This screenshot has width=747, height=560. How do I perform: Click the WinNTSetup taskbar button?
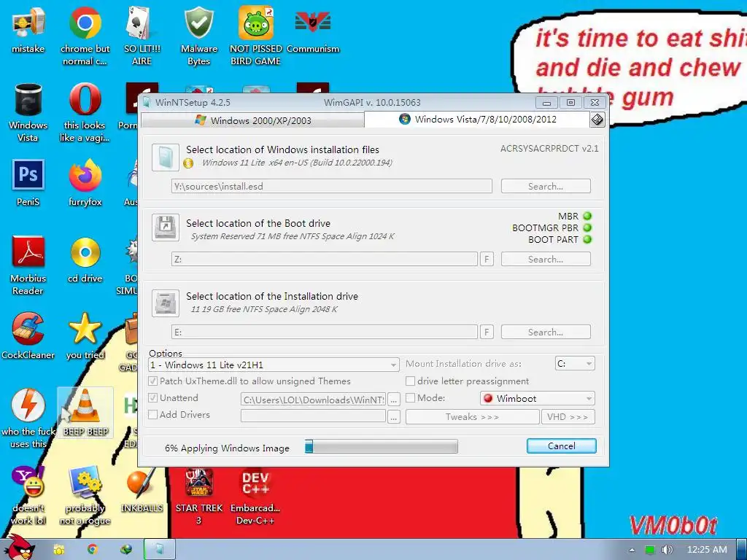(160, 550)
